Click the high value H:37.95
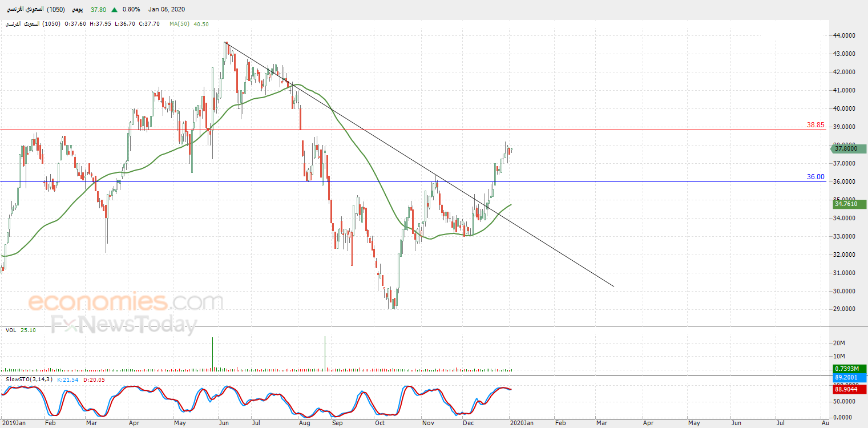This screenshot has height=428, width=868. coord(100,24)
